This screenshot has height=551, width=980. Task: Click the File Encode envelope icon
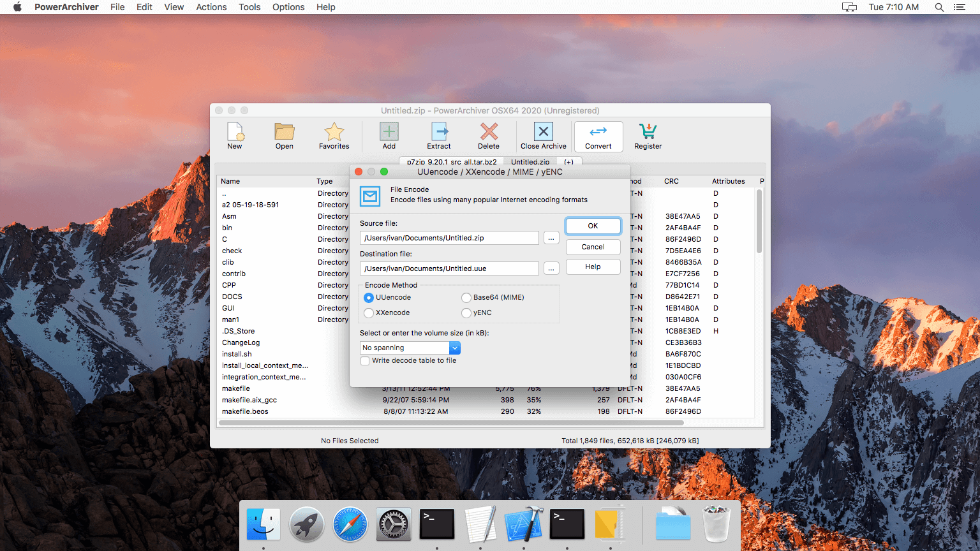370,196
